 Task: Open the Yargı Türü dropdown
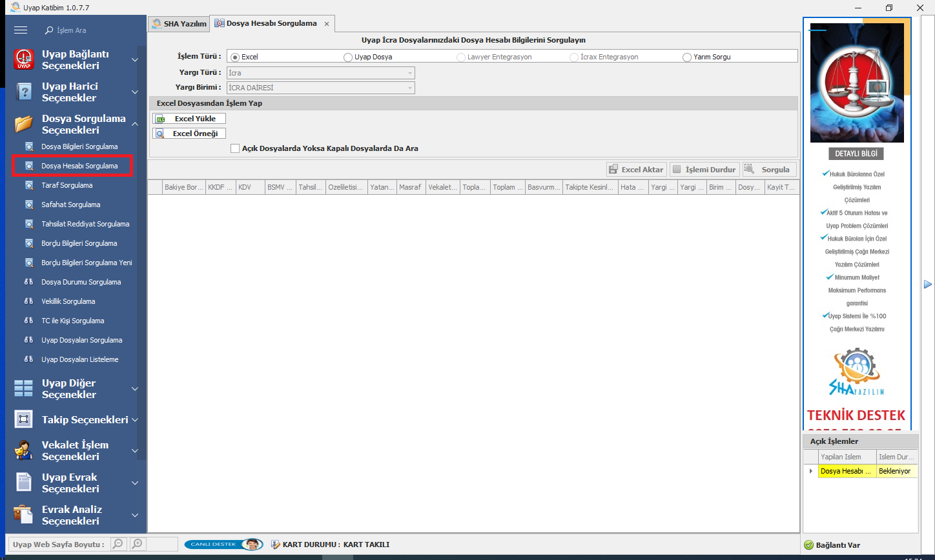pos(409,73)
